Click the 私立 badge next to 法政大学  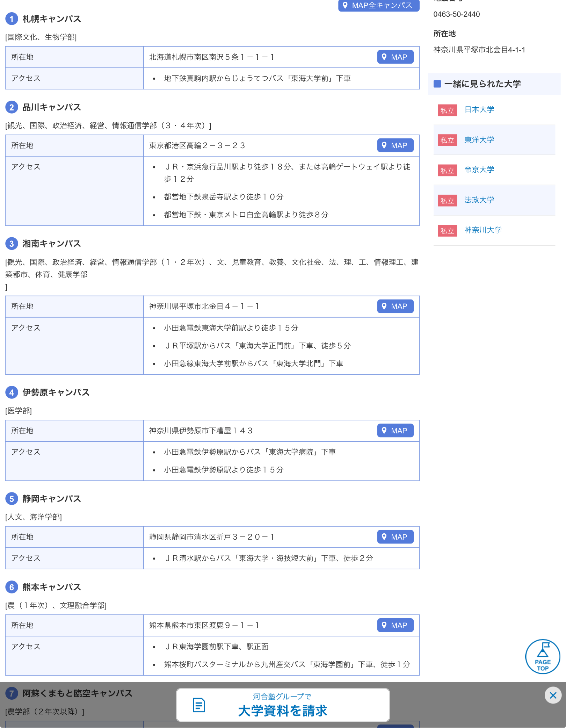point(447,201)
